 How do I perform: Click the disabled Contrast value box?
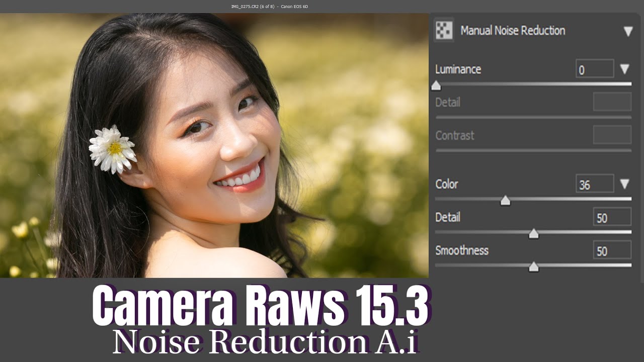pos(612,135)
